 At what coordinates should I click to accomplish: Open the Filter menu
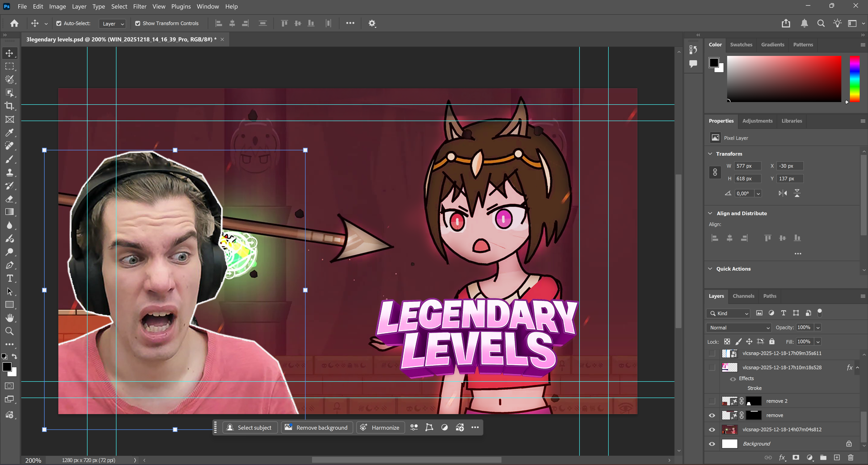pyautogui.click(x=140, y=6)
